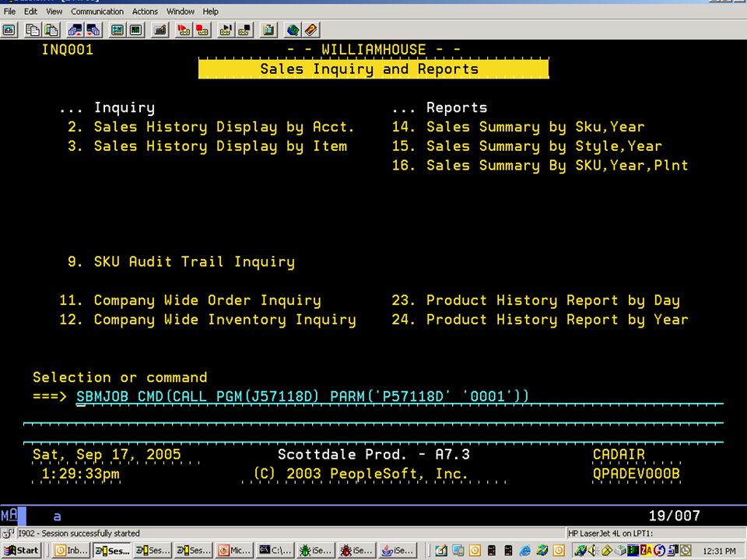Open the Window menu
Screen dimensions: 747x560
tap(180, 12)
